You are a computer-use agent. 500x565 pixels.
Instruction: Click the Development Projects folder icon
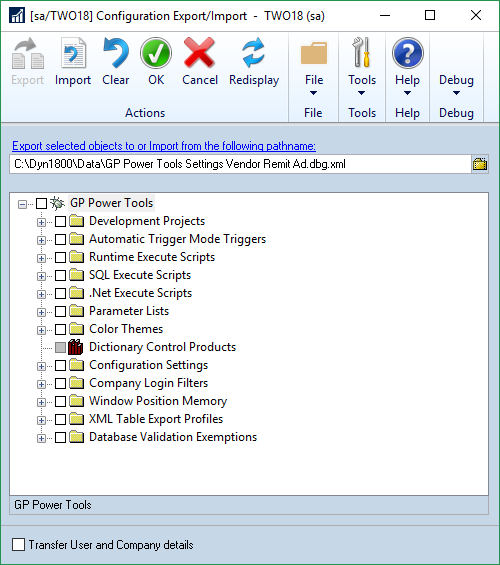pos(76,221)
